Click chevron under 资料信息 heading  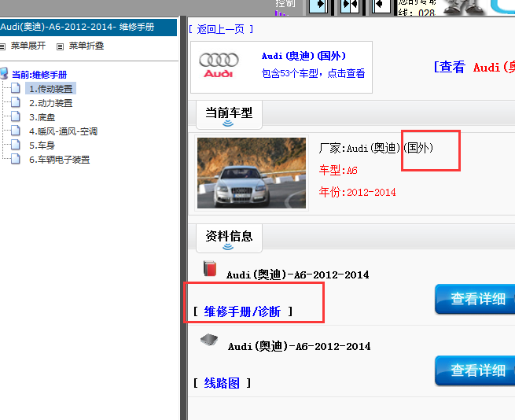click(228, 247)
